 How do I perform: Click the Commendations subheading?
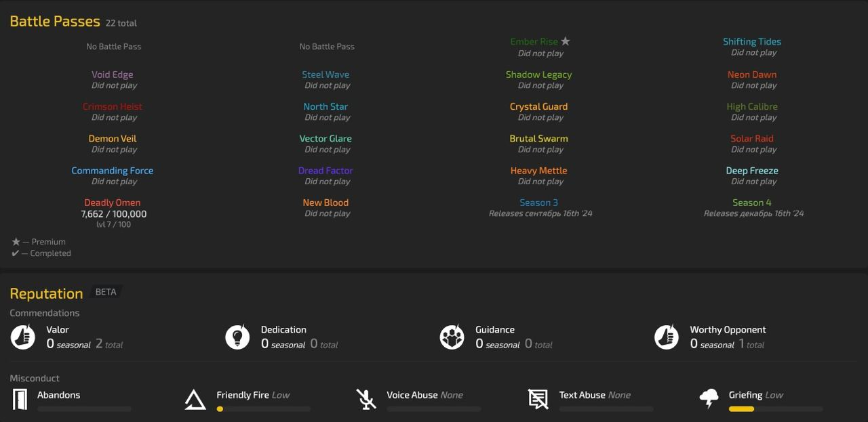[45, 313]
